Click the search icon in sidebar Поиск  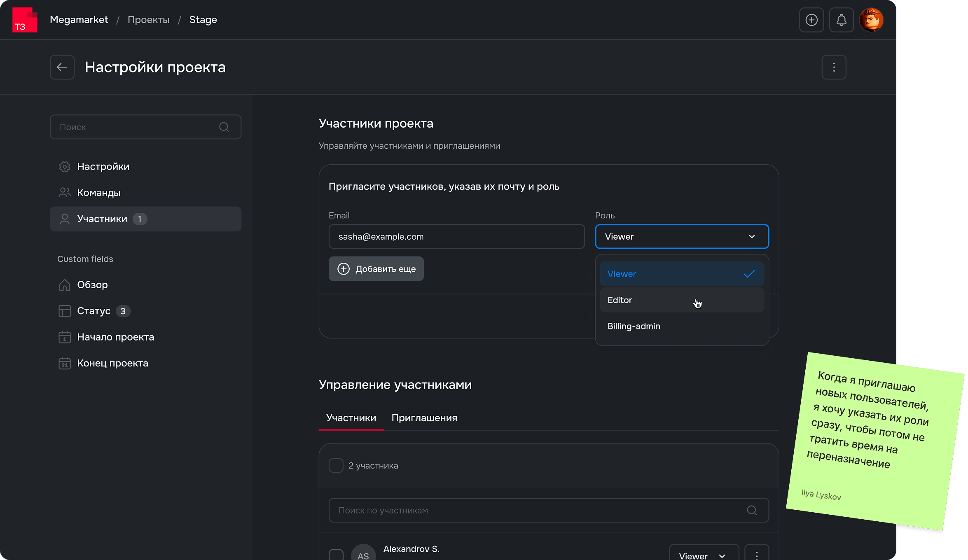point(224,127)
